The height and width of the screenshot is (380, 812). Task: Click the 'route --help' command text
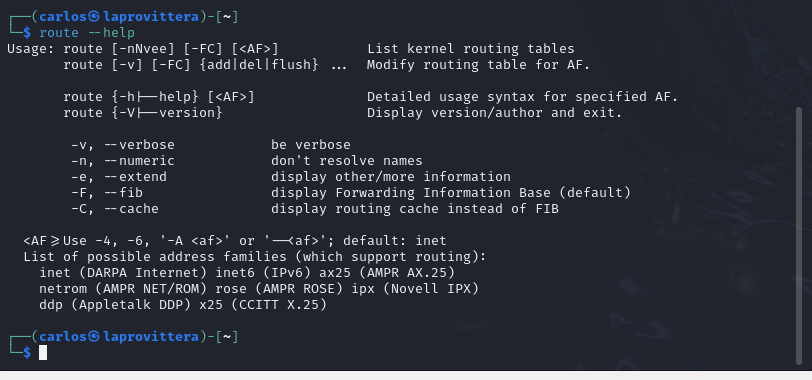(x=87, y=33)
